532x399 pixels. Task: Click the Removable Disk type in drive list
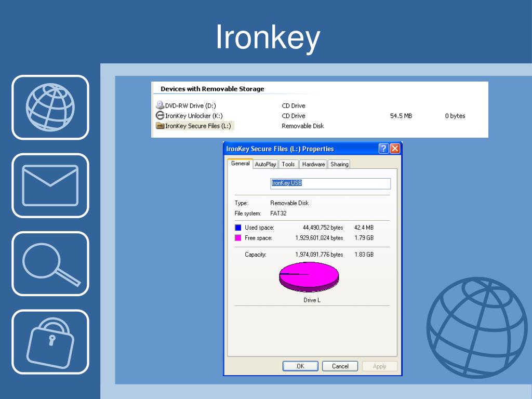coord(303,126)
